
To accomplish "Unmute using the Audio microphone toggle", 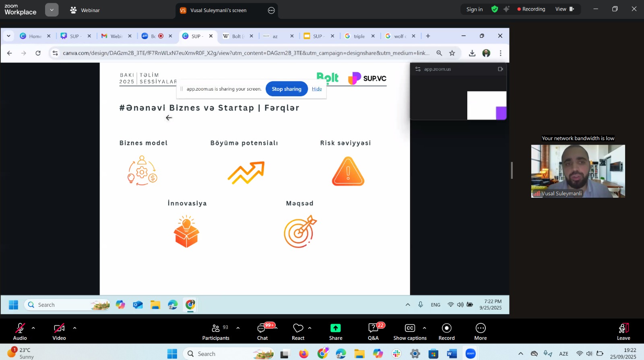I will pyautogui.click(x=20, y=328).
